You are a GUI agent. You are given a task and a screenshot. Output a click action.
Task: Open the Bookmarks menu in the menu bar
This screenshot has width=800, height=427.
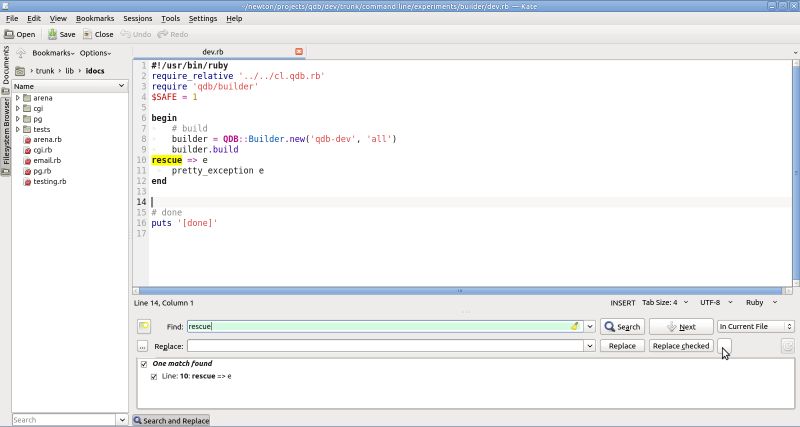click(95, 18)
